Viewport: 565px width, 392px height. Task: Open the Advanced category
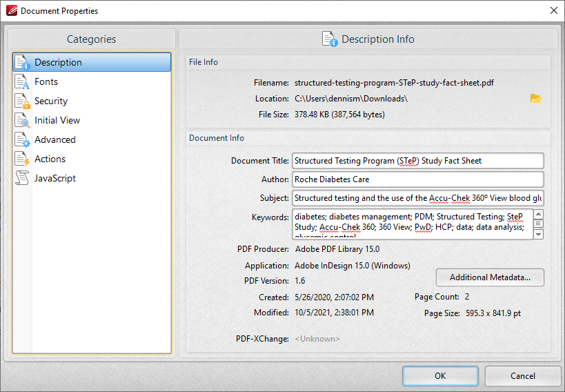(x=92, y=139)
